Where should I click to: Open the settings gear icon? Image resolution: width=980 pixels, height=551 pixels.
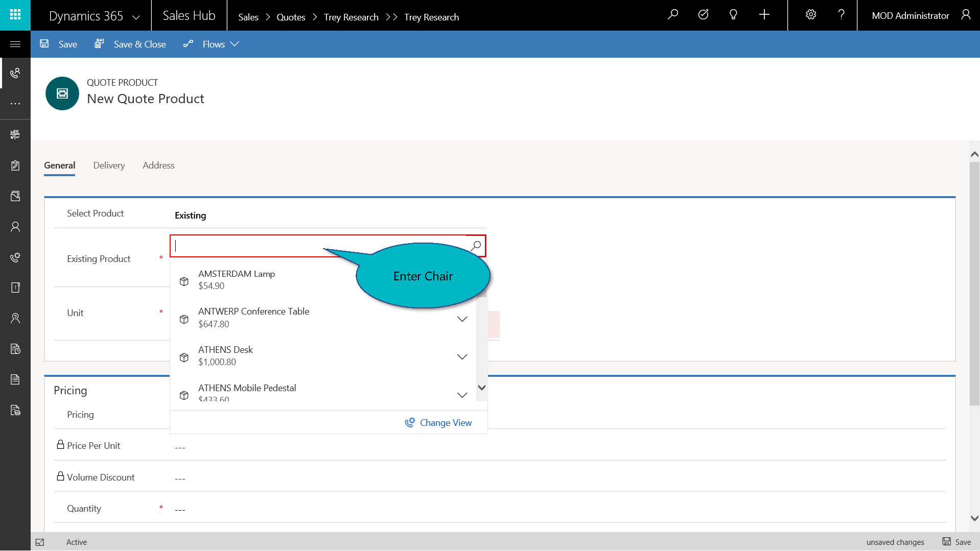[810, 15]
